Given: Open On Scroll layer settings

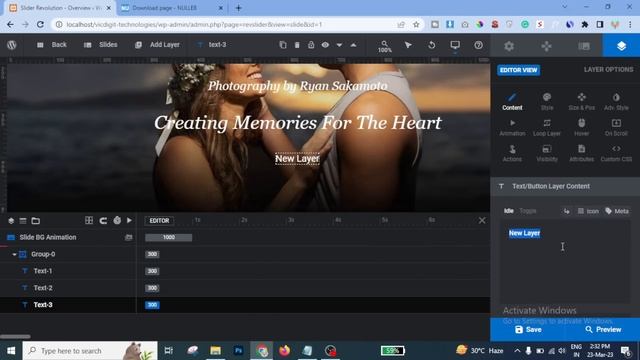Looking at the screenshot, I should (616, 127).
